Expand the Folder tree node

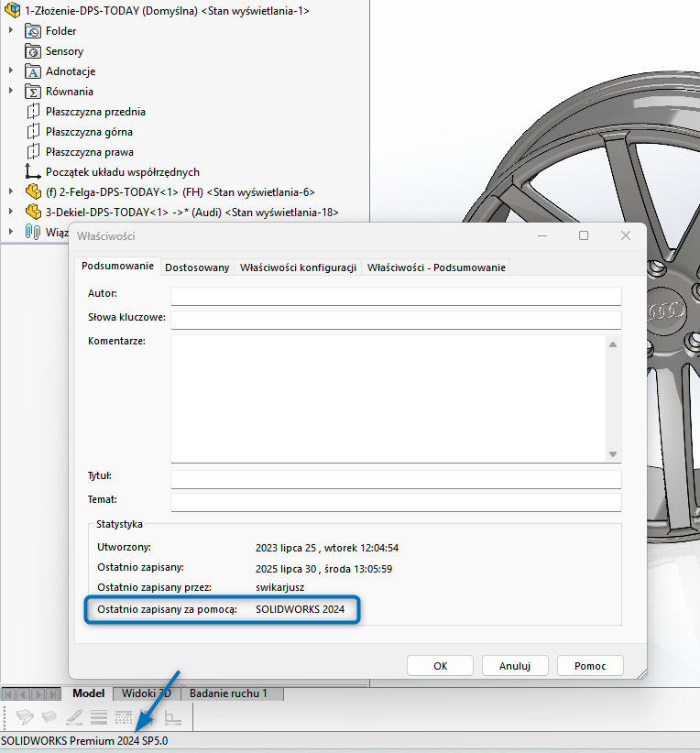point(11,31)
